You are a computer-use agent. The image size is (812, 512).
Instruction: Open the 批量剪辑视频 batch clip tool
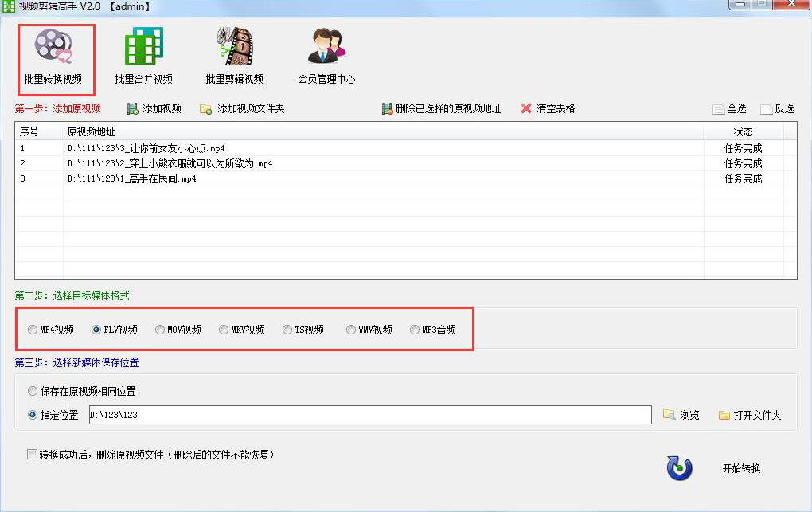click(235, 57)
